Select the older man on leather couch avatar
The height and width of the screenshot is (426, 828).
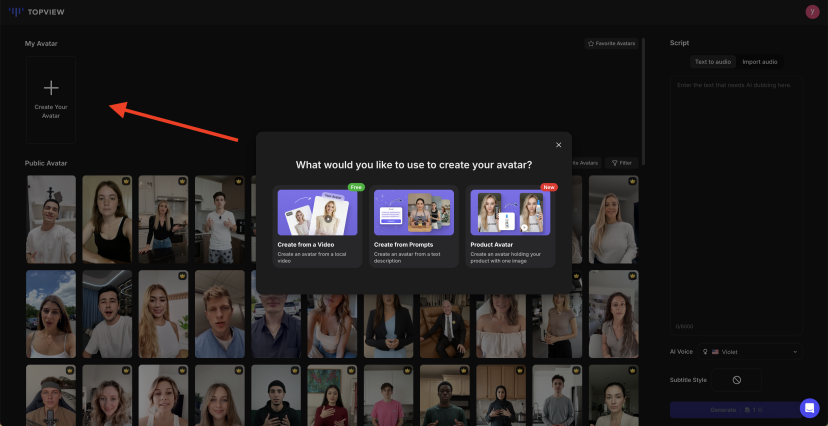tap(445, 326)
